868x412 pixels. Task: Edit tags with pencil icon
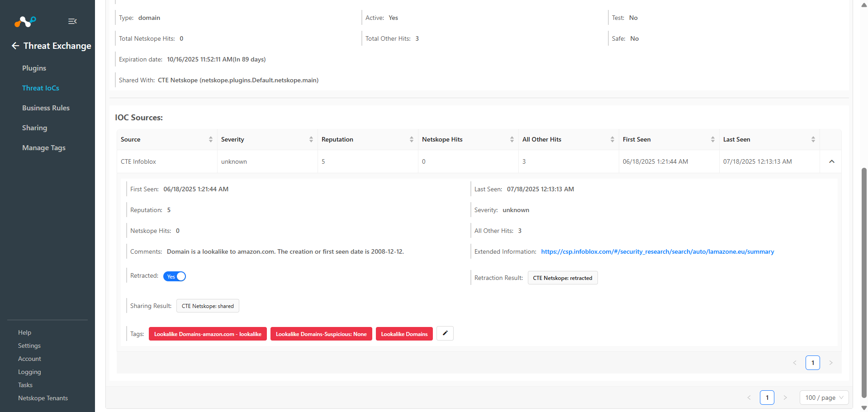pos(445,333)
